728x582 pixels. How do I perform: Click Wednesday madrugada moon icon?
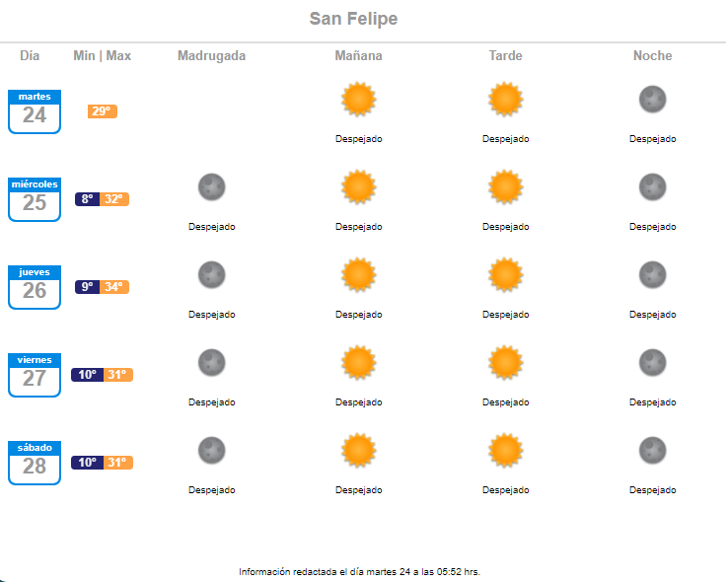coord(212,186)
